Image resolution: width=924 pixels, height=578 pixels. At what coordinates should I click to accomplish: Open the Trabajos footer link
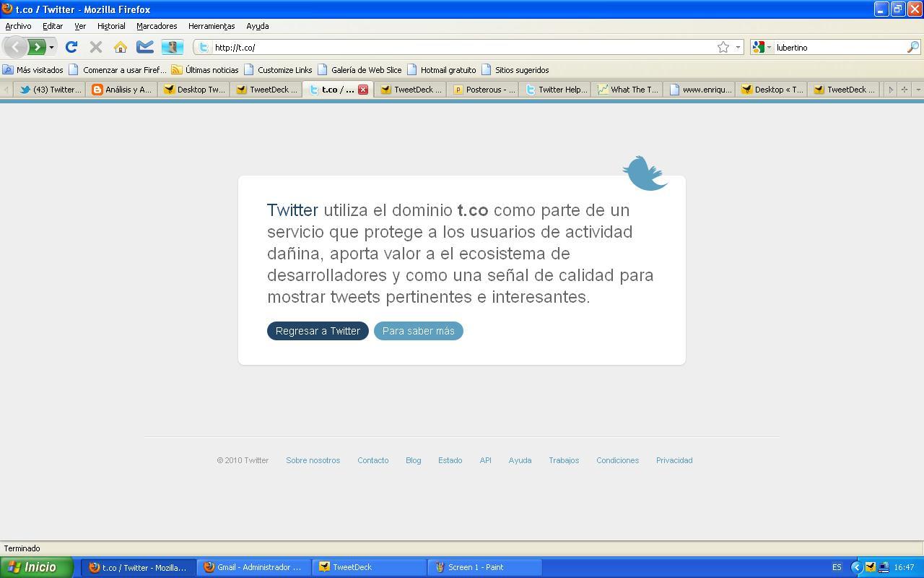point(564,460)
